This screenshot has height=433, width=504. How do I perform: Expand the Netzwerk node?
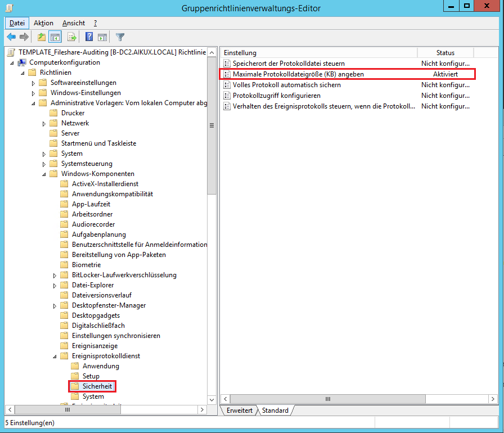tap(44, 124)
